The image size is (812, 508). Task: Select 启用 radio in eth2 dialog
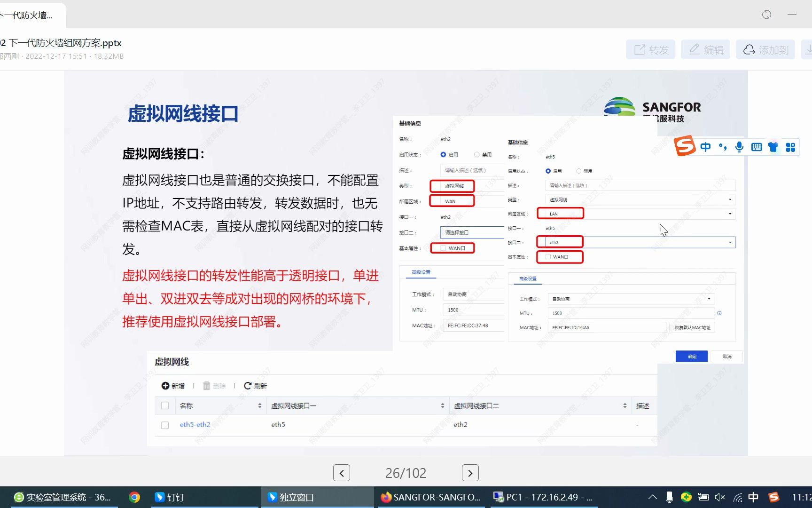click(x=443, y=154)
